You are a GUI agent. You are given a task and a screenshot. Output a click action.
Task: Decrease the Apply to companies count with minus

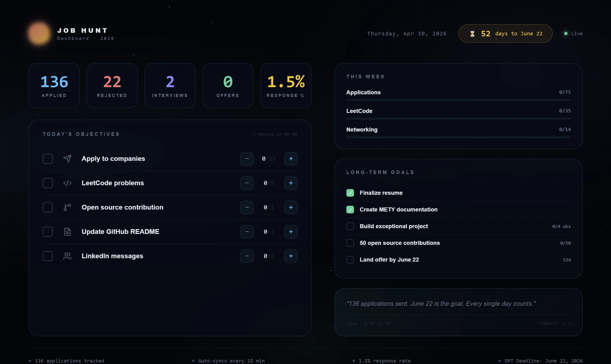247,159
